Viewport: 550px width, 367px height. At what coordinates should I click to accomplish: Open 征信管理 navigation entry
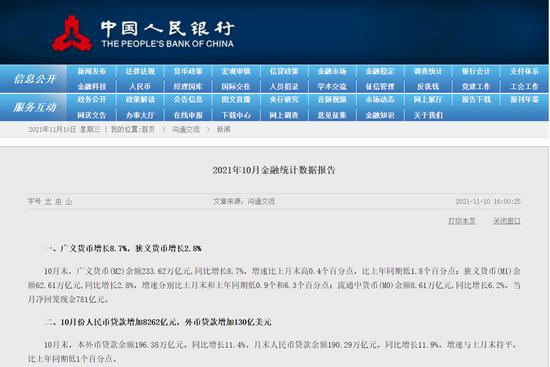(380, 86)
